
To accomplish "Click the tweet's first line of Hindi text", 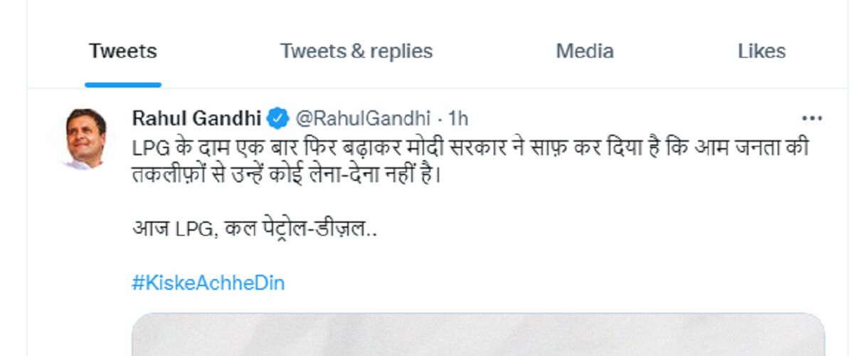I will click(470, 147).
